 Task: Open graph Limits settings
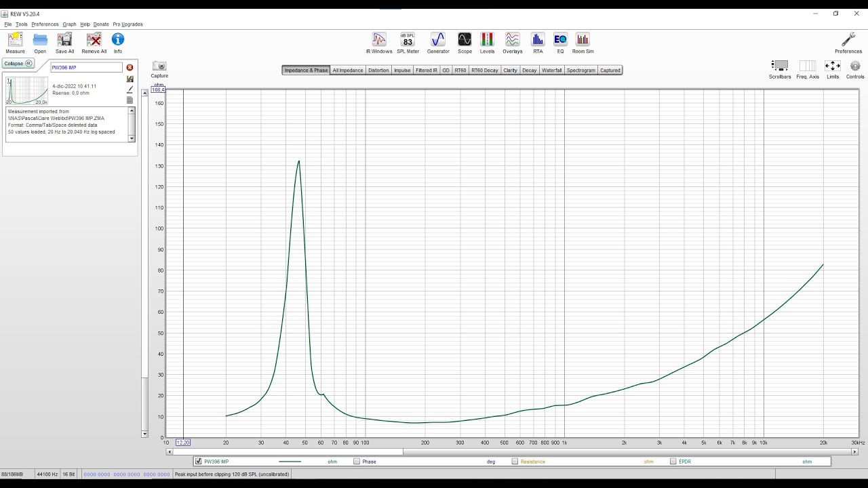point(833,66)
